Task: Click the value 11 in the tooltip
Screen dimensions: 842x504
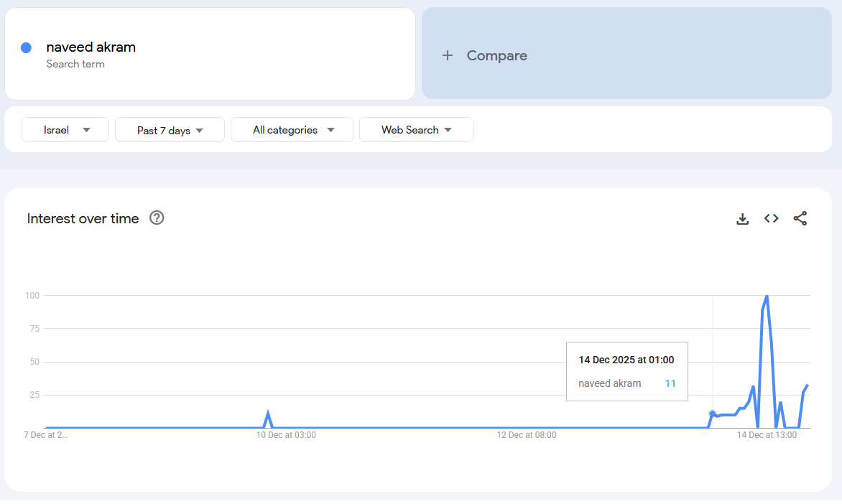Action: pyautogui.click(x=670, y=383)
